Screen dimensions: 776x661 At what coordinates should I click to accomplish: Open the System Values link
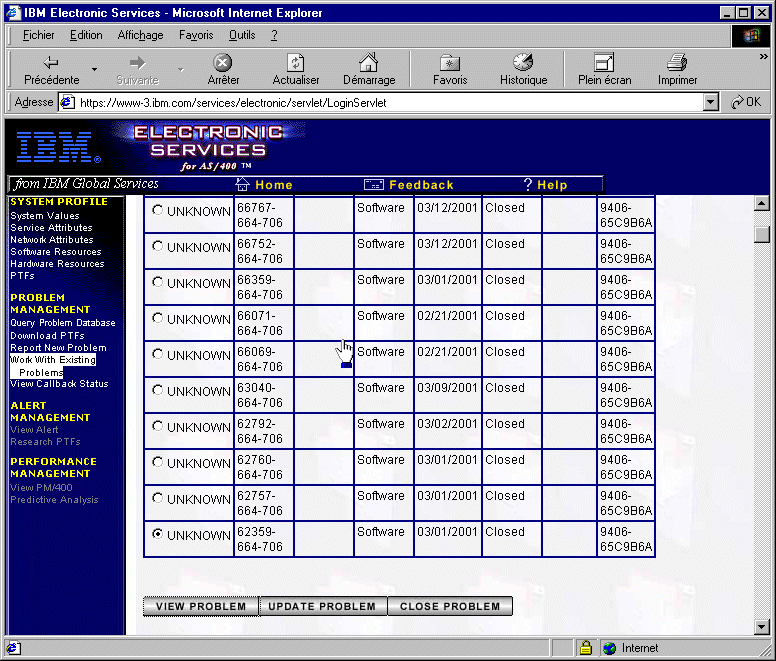point(45,216)
